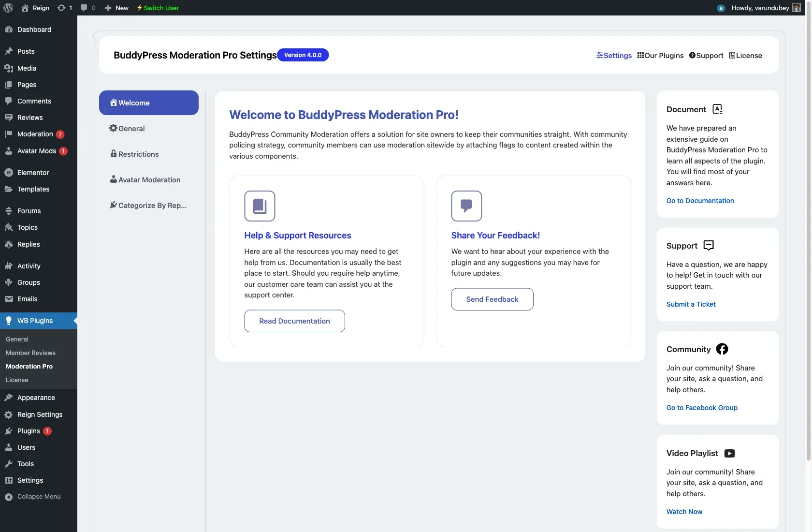Click the Collapse Menu arrow icon
Image resolution: width=812 pixels, height=532 pixels.
9,497
